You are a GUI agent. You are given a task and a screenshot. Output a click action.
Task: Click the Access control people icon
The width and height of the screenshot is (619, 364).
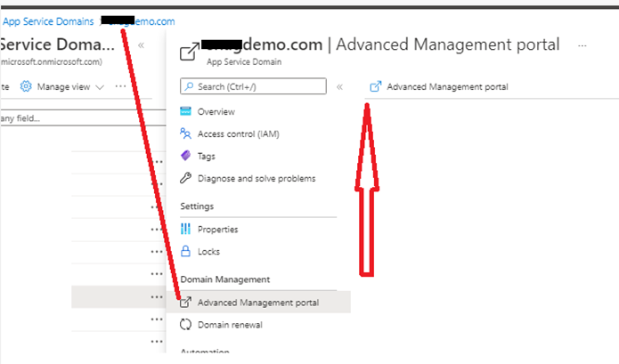pyautogui.click(x=185, y=133)
